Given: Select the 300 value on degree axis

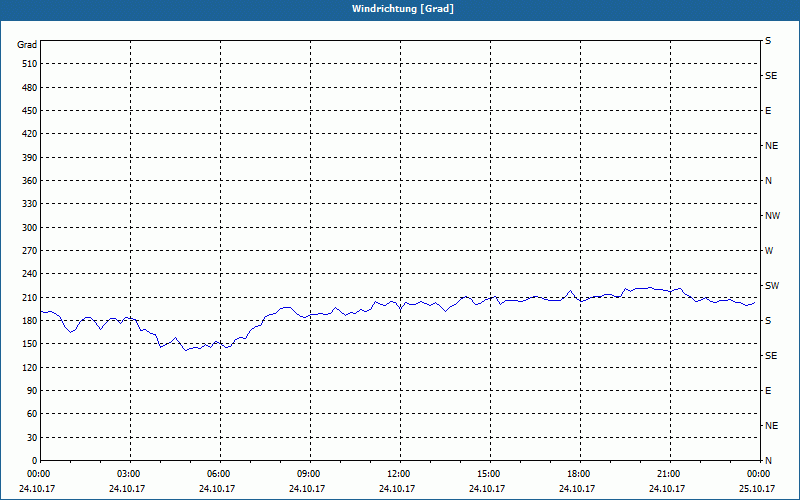Looking at the screenshot, I should coord(30,228).
